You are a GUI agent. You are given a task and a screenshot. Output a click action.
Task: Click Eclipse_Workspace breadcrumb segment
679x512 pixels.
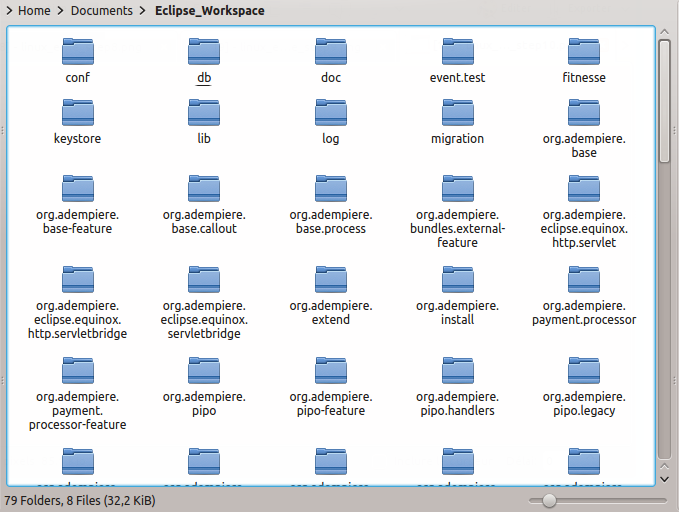[x=209, y=11]
